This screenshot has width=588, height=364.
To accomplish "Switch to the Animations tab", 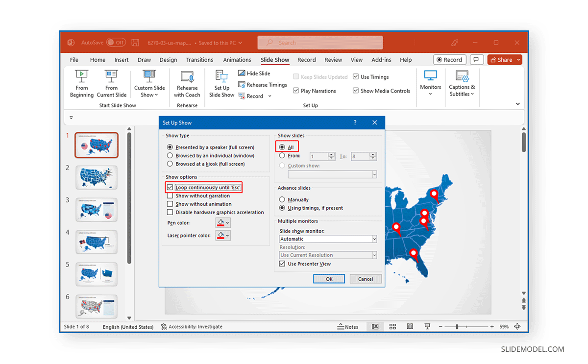I will pyautogui.click(x=237, y=59).
